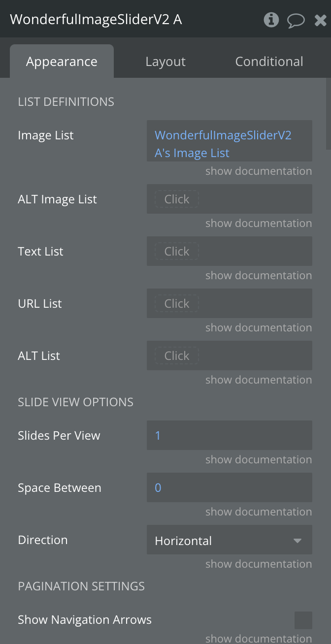The width and height of the screenshot is (331, 644).
Task: Open the Direction dropdown
Action: [x=229, y=541]
